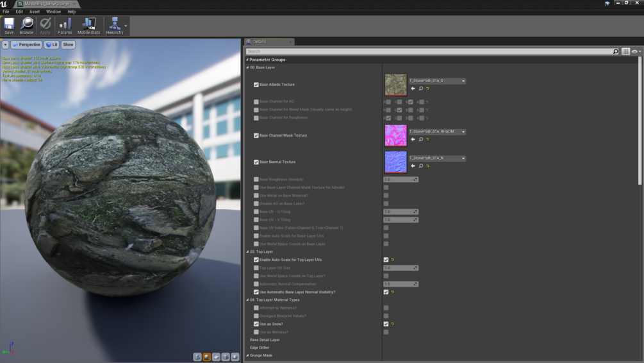Viewport: 644px width, 363px height.
Task: Click search magnifier in Details panel
Action: click(615, 51)
